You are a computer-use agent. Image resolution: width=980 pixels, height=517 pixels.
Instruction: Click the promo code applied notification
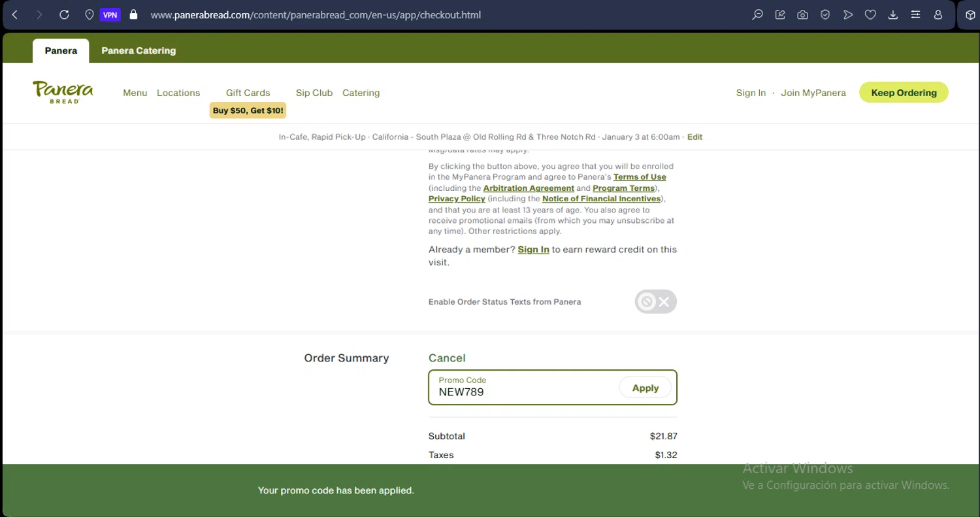[x=336, y=490]
